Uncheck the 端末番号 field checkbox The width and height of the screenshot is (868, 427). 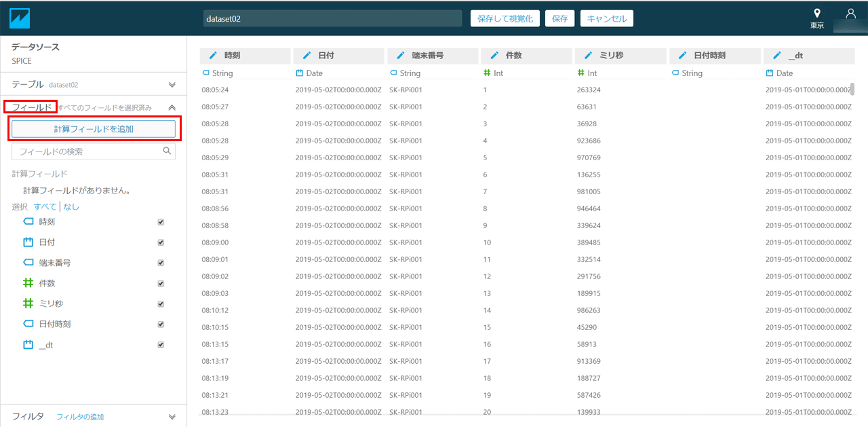point(161,263)
